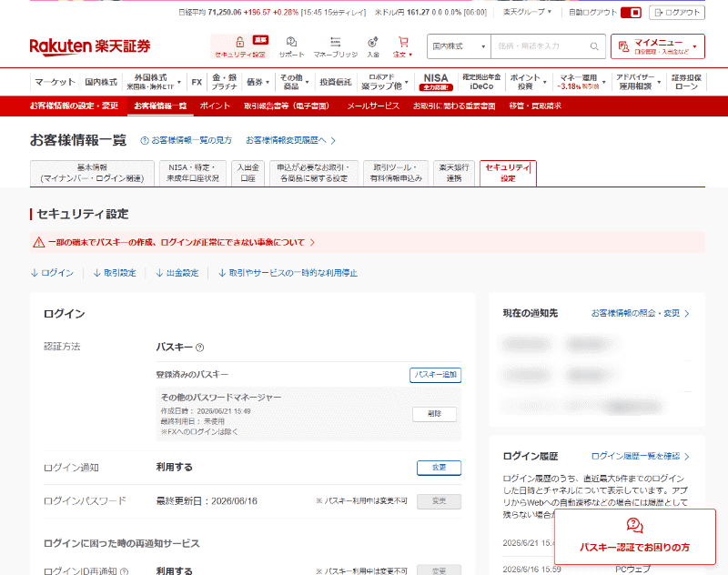
Task: Expand the マネー運用 menu dropdown
Action: [582, 82]
